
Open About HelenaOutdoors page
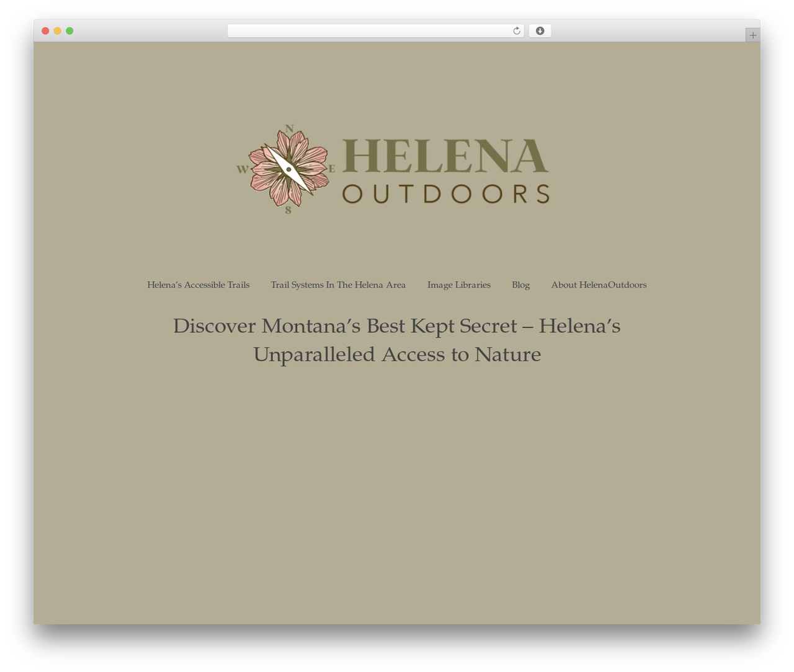point(599,285)
